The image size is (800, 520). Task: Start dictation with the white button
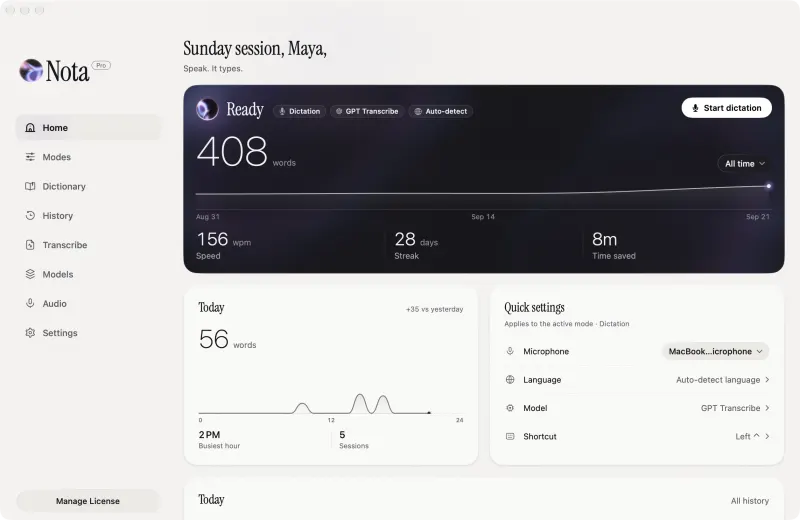727,108
